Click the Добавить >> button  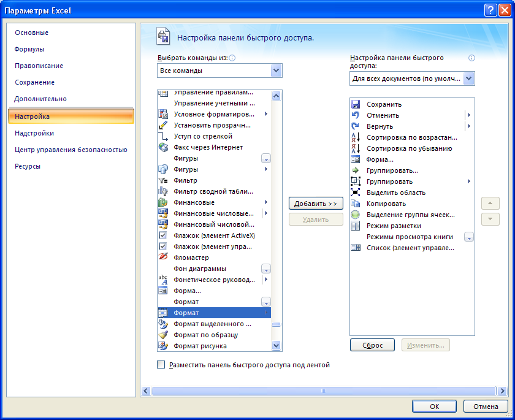[316, 204]
